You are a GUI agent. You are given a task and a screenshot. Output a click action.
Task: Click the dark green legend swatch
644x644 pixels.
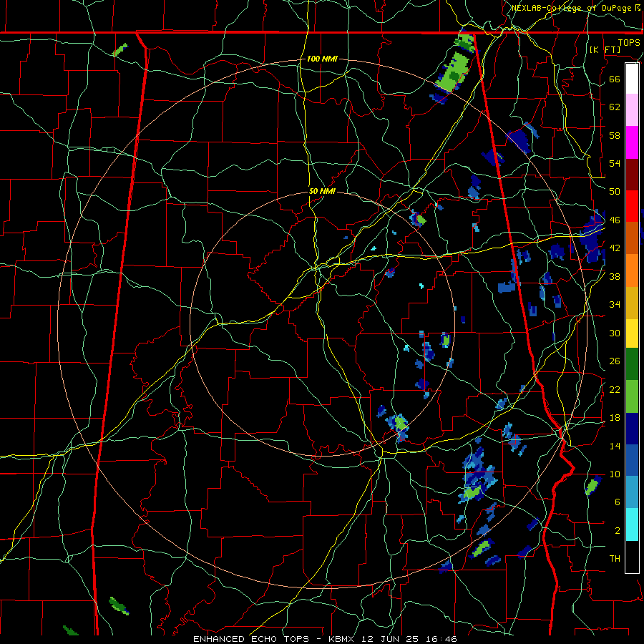click(x=632, y=364)
